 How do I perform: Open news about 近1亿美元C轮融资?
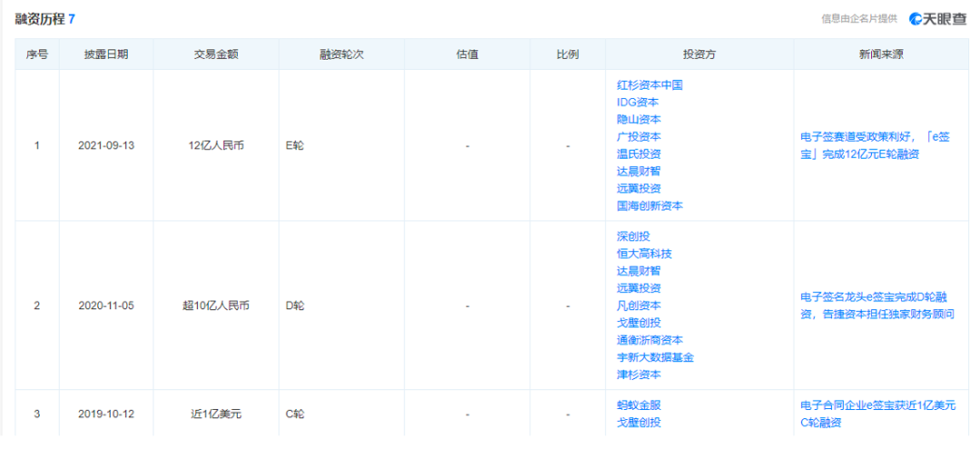coord(877,414)
